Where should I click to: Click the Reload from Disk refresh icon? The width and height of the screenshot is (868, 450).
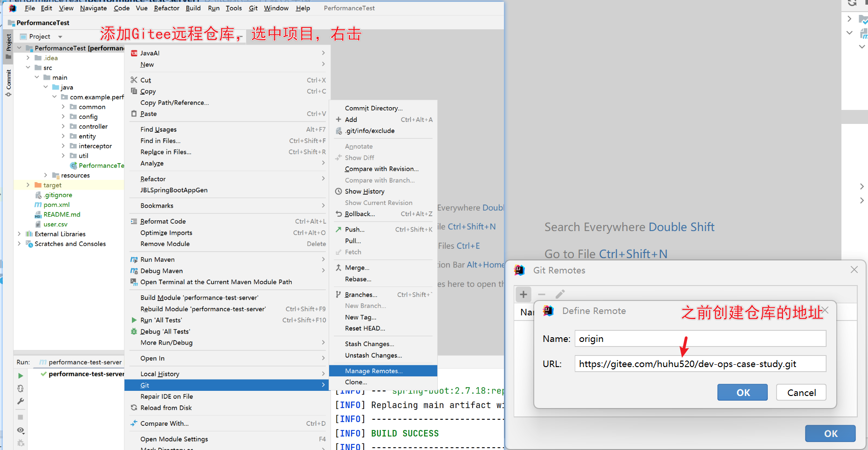[x=134, y=408]
